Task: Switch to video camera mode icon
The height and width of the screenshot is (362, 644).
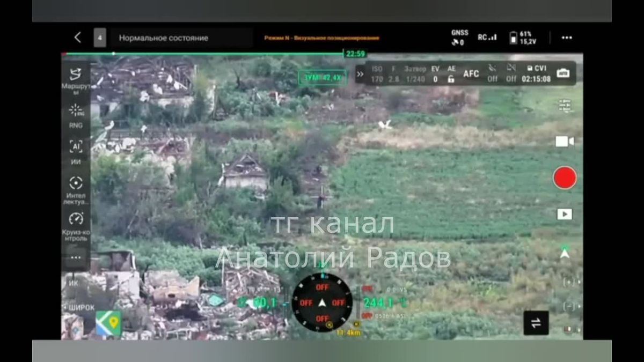Action: click(565, 142)
